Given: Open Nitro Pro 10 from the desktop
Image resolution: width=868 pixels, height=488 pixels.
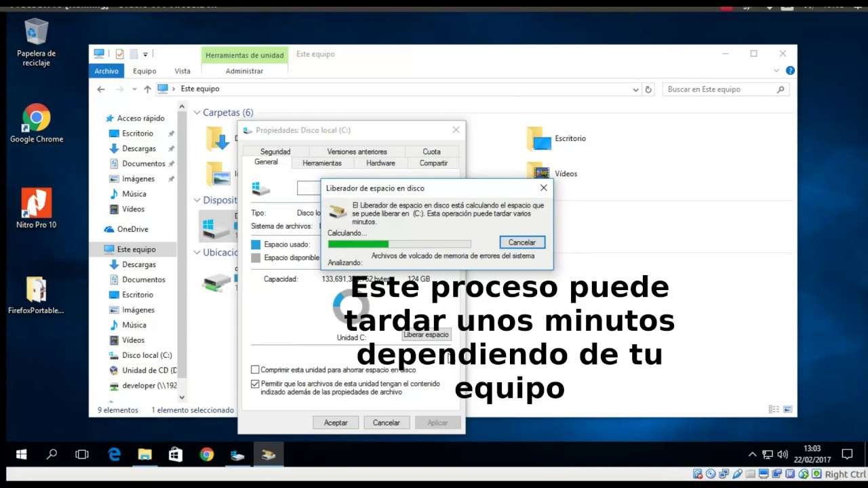Looking at the screenshot, I should coord(35,203).
